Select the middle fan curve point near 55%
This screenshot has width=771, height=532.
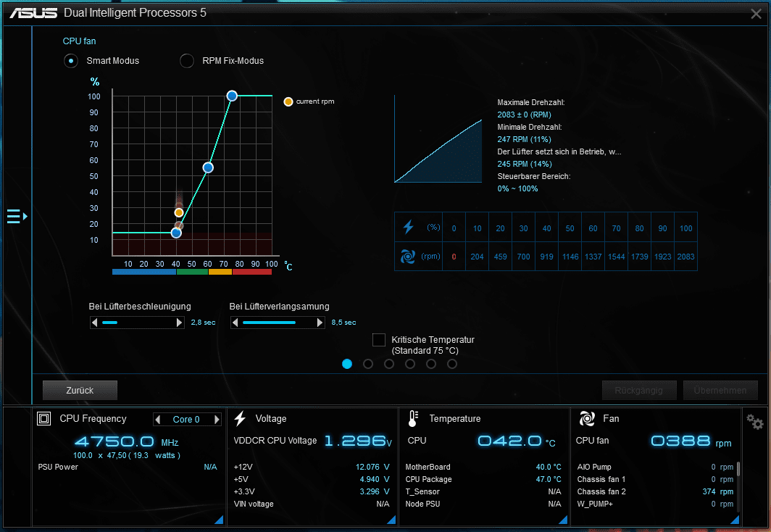(208, 167)
